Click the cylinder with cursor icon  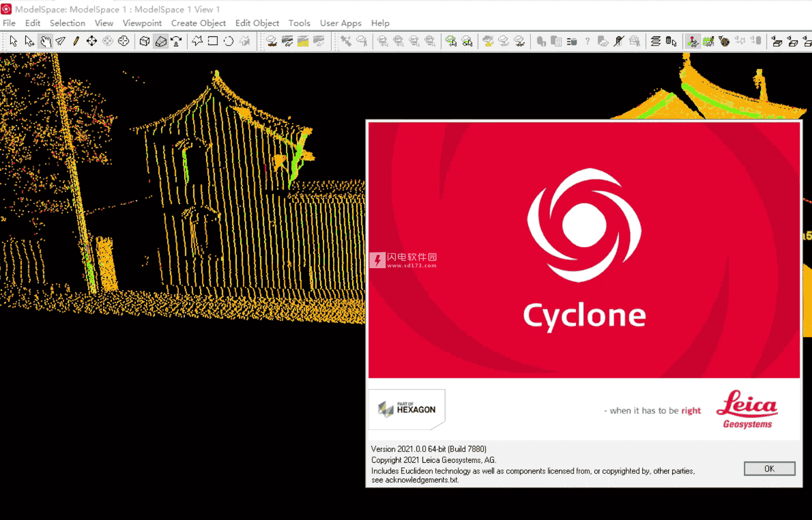(672, 41)
